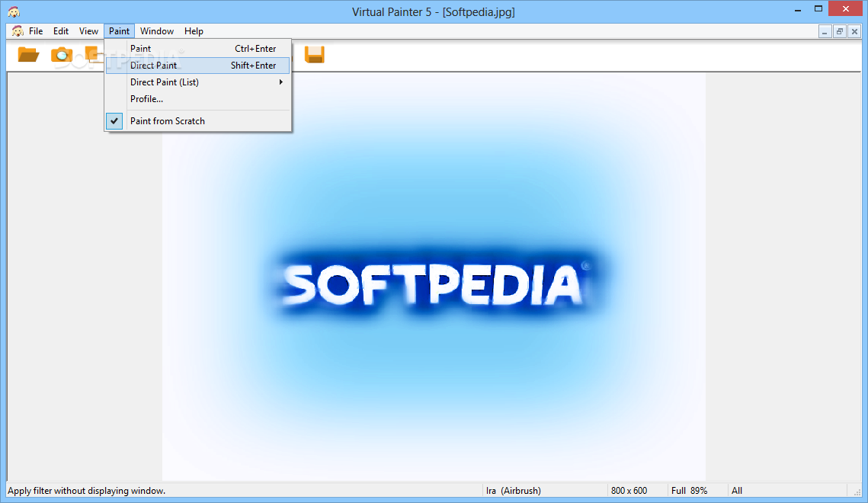
Task: Open the View menu
Action: click(88, 31)
